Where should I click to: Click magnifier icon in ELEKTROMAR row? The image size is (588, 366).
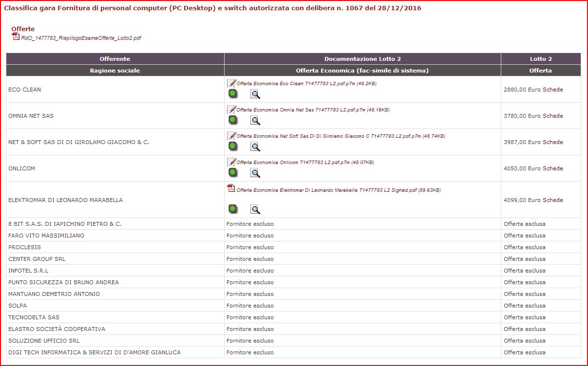(x=255, y=210)
